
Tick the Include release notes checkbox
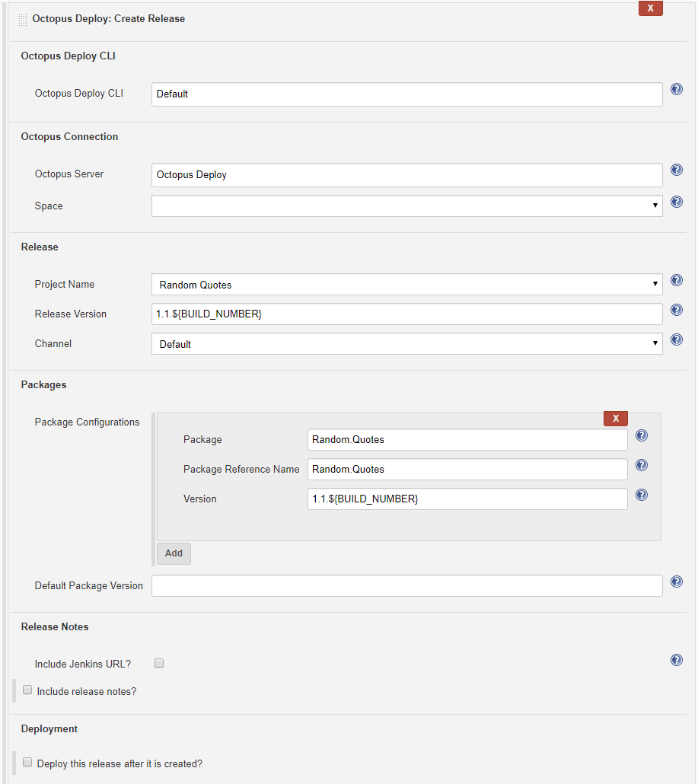(27, 690)
